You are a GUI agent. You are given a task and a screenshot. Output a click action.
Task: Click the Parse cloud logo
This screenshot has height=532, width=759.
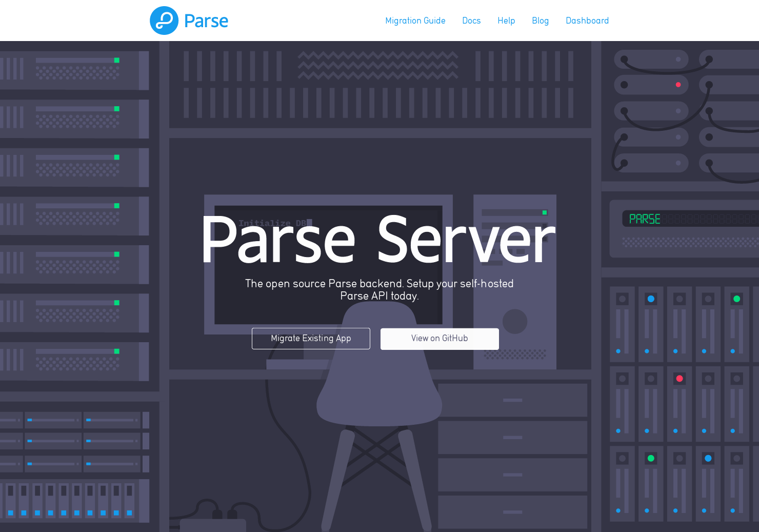[x=164, y=21]
